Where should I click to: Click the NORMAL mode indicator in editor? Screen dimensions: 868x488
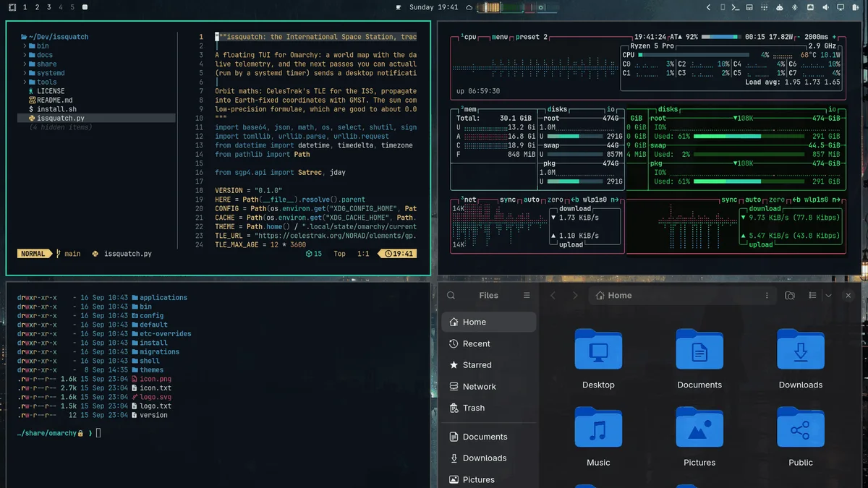(33, 254)
